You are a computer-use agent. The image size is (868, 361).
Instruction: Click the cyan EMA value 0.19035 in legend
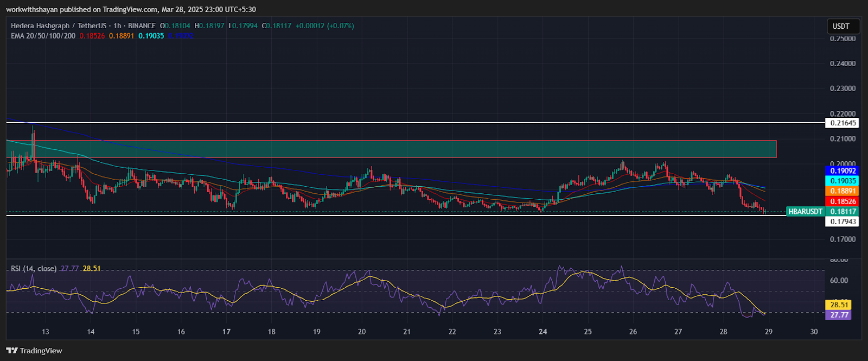[x=151, y=36]
